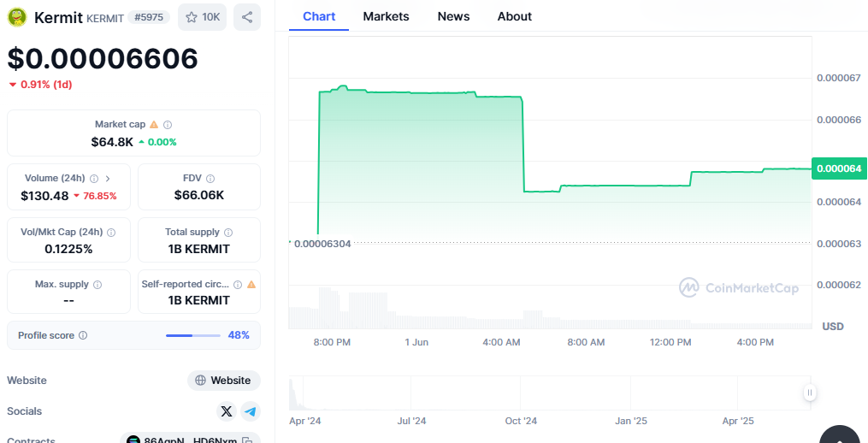
Task: Open the News tab
Action: pyautogui.click(x=453, y=16)
